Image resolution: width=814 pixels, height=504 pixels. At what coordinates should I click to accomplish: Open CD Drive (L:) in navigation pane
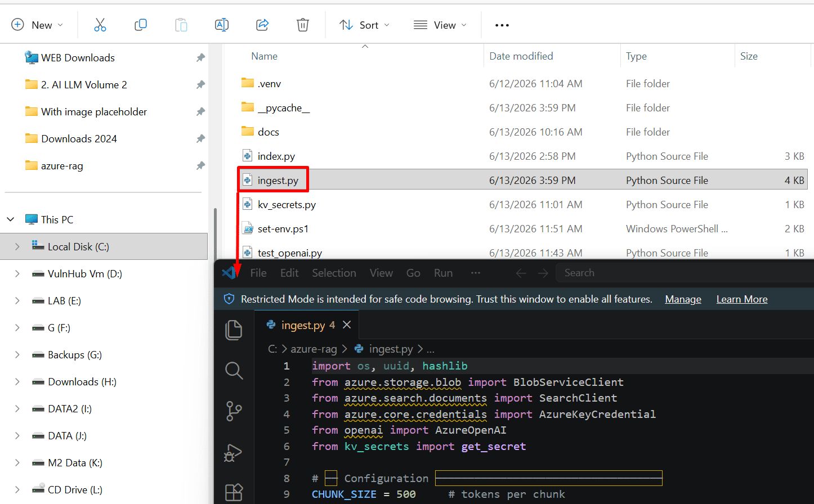coord(75,490)
